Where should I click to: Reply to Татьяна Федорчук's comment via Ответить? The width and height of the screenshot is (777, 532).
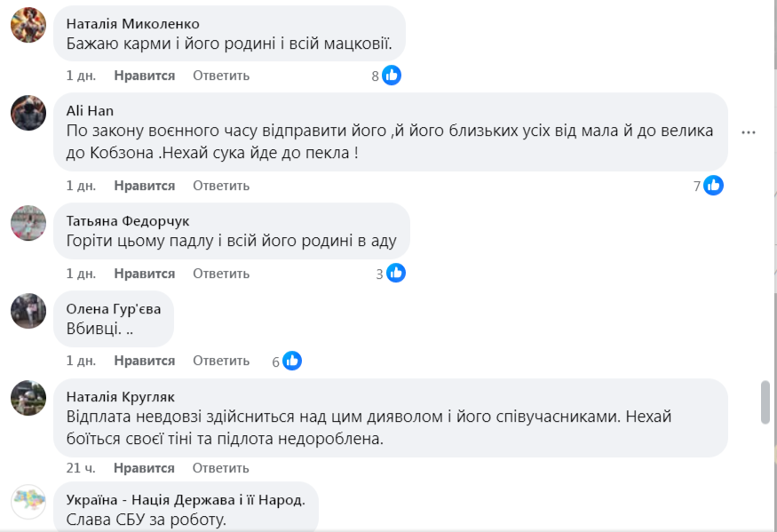click(x=221, y=274)
